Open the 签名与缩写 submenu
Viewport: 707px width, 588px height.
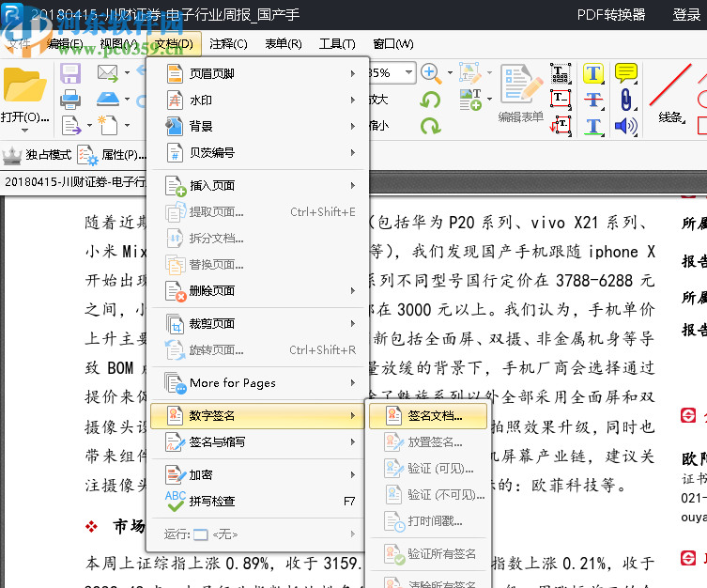[x=257, y=441]
